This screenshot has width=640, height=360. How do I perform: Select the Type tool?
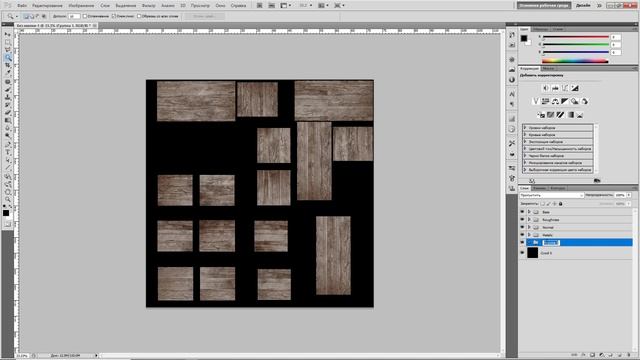pyautogui.click(x=8, y=153)
